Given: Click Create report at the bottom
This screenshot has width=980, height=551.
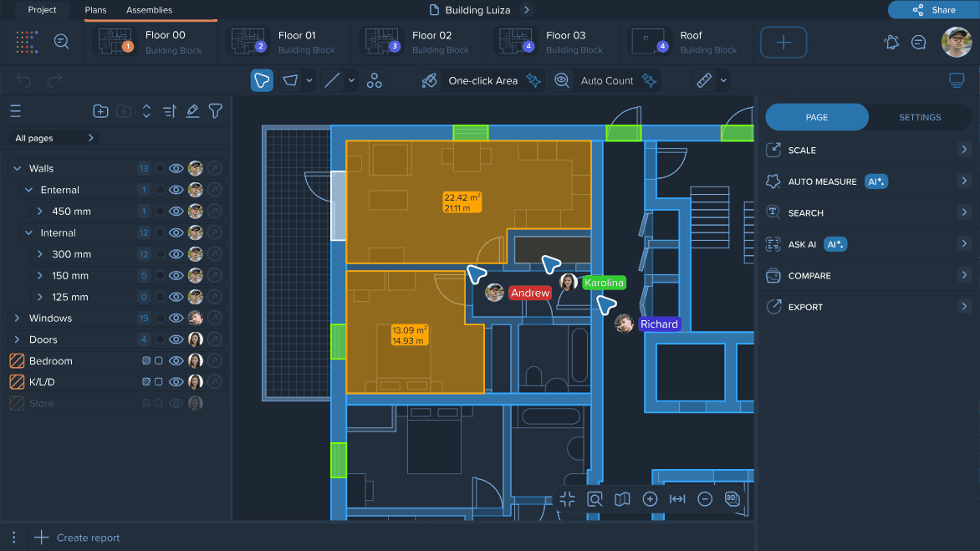Looking at the screenshot, I should pos(88,538).
